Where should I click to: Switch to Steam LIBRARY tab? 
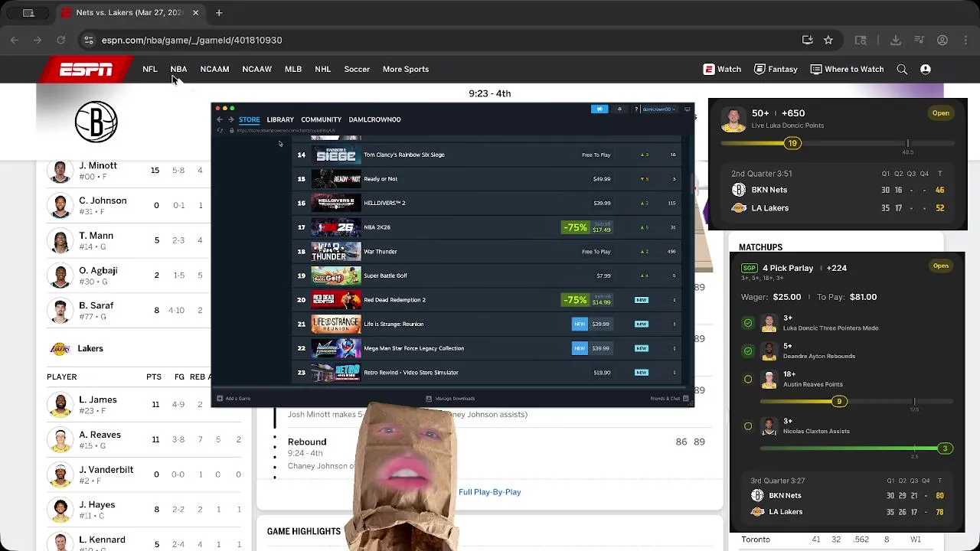(x=280, y=119)
